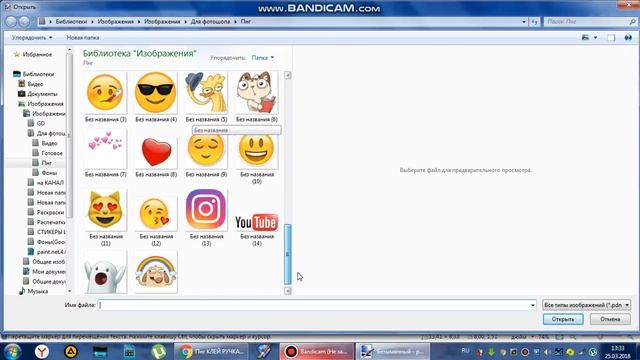Toggle the preview pane icon
This screenshot has height=360, width=640.
pyautogui.click(x=611, y=38)
